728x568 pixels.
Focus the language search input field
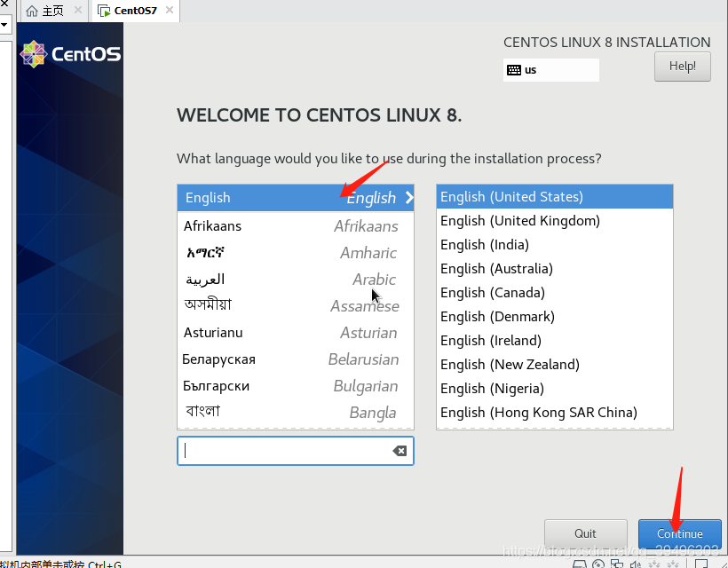296,451
